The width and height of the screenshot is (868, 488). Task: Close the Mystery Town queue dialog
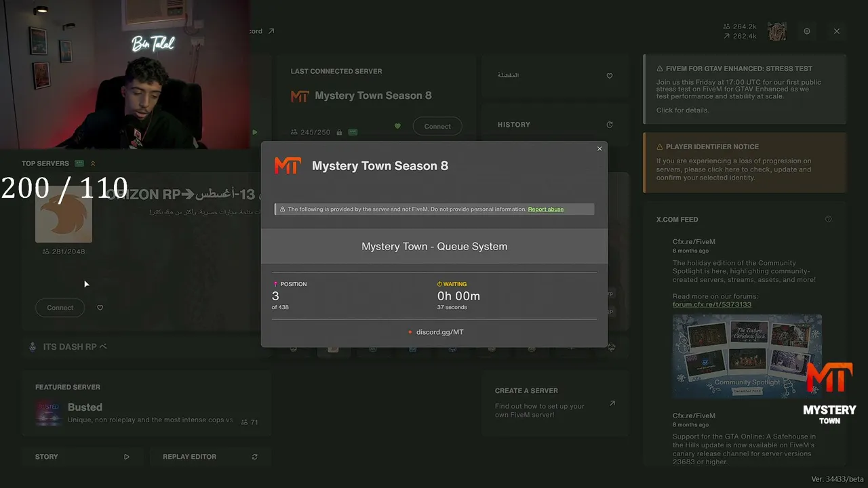coord(599,149)
